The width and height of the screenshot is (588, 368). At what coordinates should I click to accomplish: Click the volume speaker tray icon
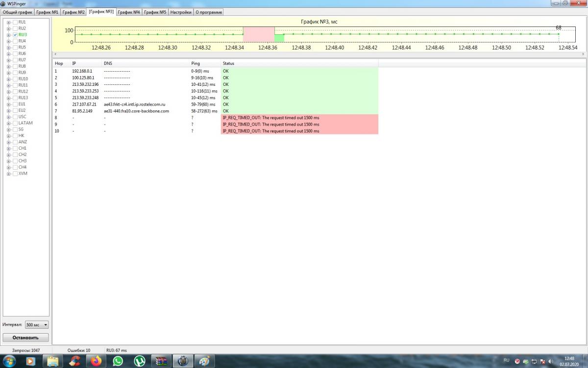pos(551,361)
